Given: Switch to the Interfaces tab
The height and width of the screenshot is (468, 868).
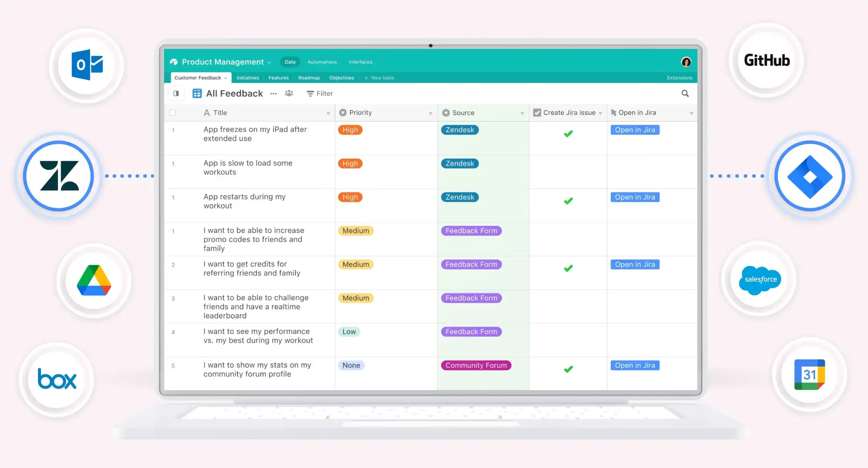Looking at the screenshot, I should [360, 62].
